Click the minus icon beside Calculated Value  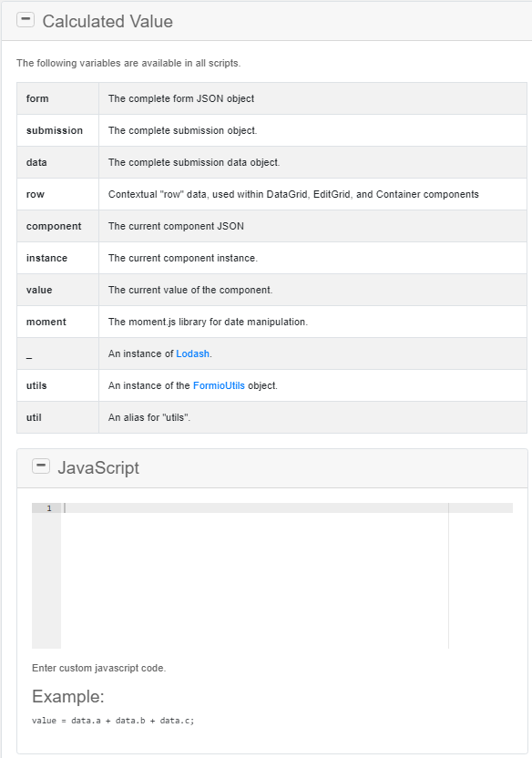click(x=26, y=19)
